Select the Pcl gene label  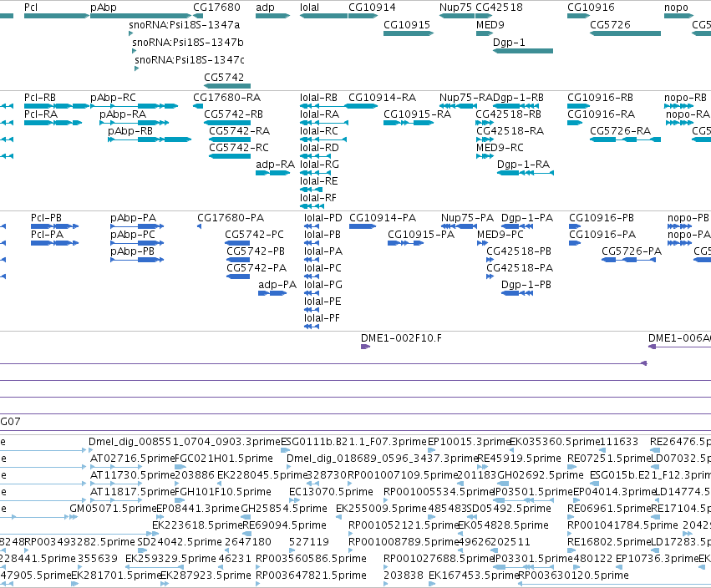pyautogui.click(x=31, y=8)
